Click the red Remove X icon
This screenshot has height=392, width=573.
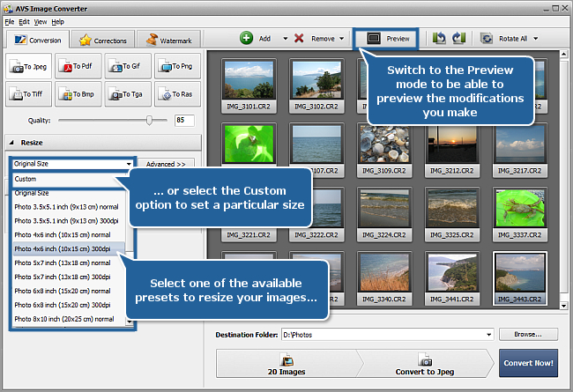[x=299, y=38]
